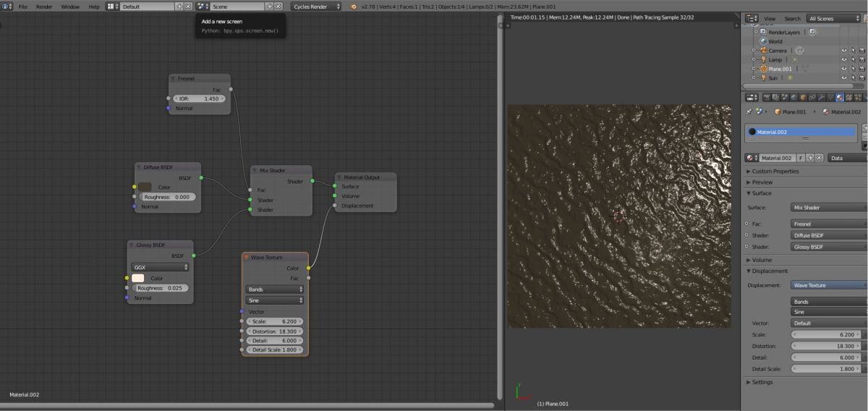
Task: Click the Blender logo icon in header
Action: click(354, 6)
